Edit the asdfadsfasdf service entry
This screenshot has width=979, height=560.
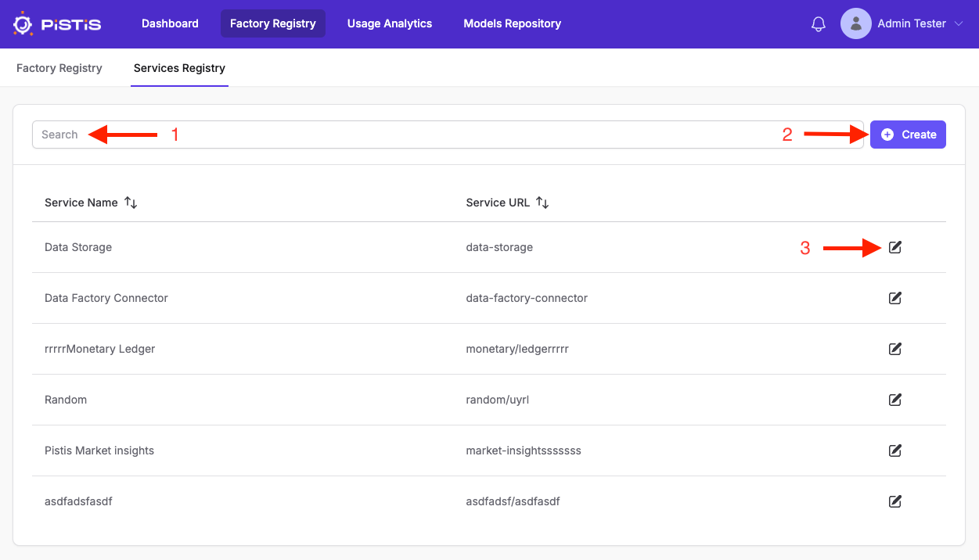coord(895,501)
